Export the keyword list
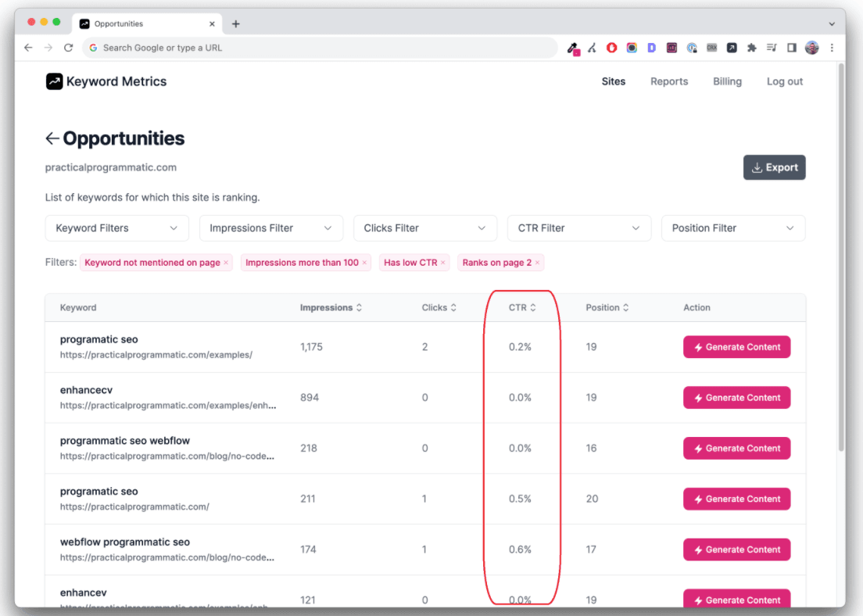The height and width of the screenshot is (616, 863). [x=775, y=167]
